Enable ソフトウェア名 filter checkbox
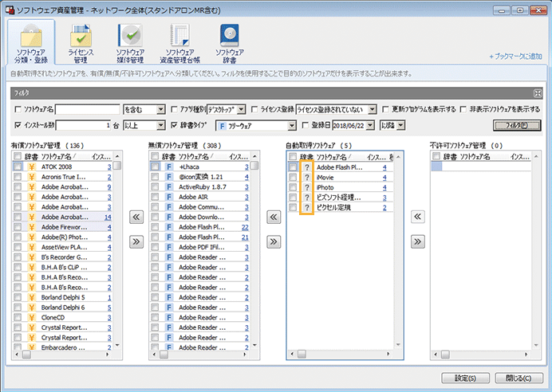552x392 pixels. tap(18, 110)
